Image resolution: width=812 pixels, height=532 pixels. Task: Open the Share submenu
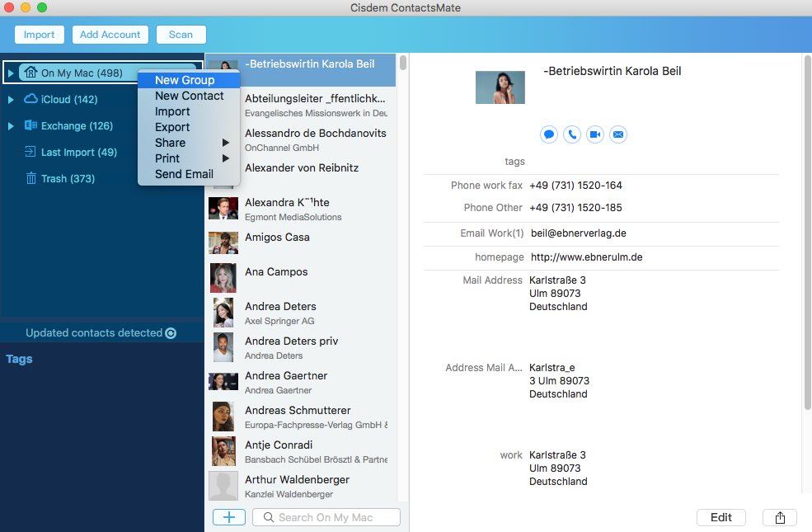[171, 143]
